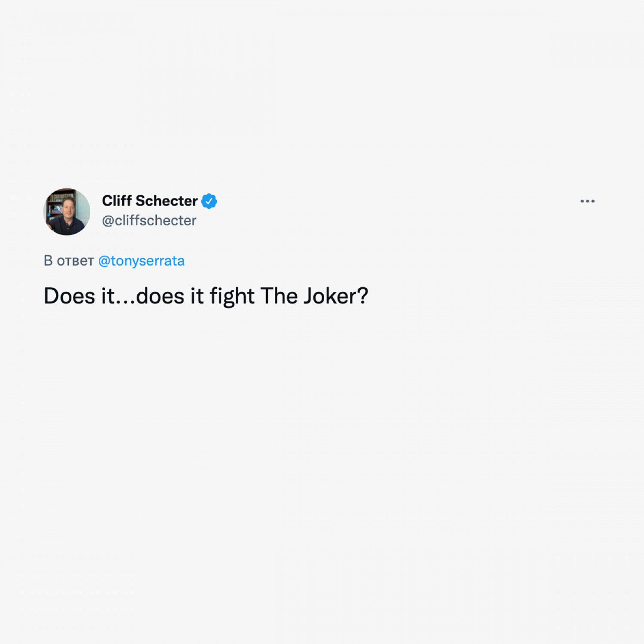Click the tweet text about The Joker
Screen dimensions: 644x644
coord(206,296)
